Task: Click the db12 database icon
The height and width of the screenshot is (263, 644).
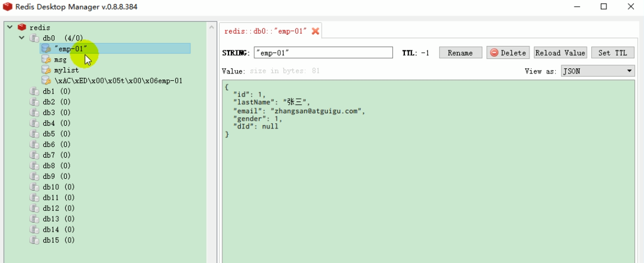Action: (x=34, y=209)
